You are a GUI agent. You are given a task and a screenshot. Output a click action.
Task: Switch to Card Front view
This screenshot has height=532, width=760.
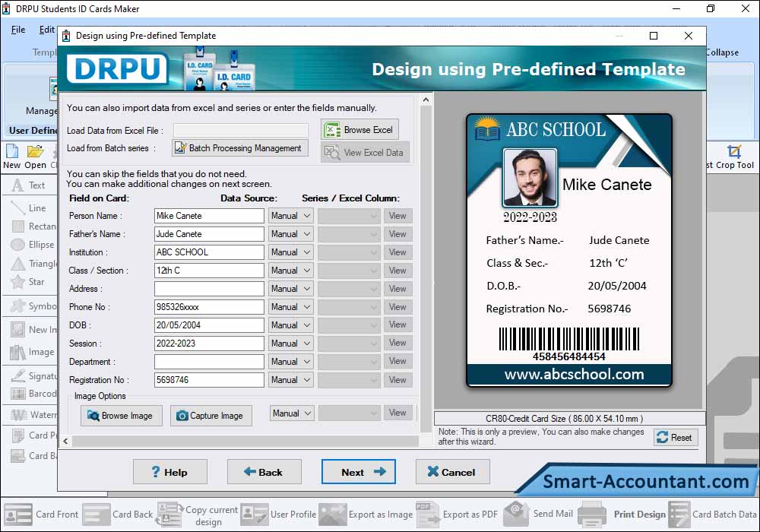point(41,514)
